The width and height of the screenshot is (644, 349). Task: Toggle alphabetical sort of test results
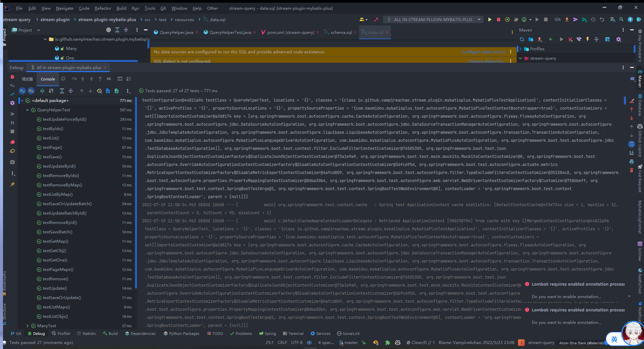click(x=42, y=91)
